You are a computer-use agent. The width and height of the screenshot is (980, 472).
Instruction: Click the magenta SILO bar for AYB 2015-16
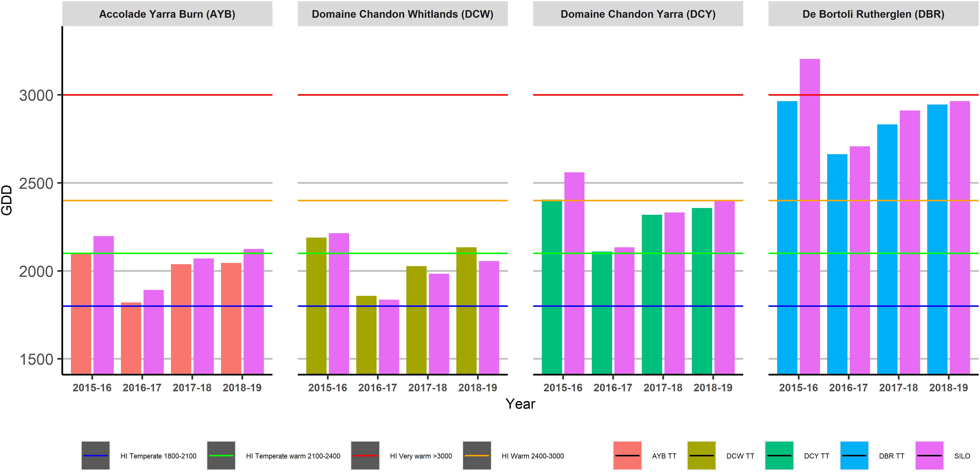[x=103, y=305]
